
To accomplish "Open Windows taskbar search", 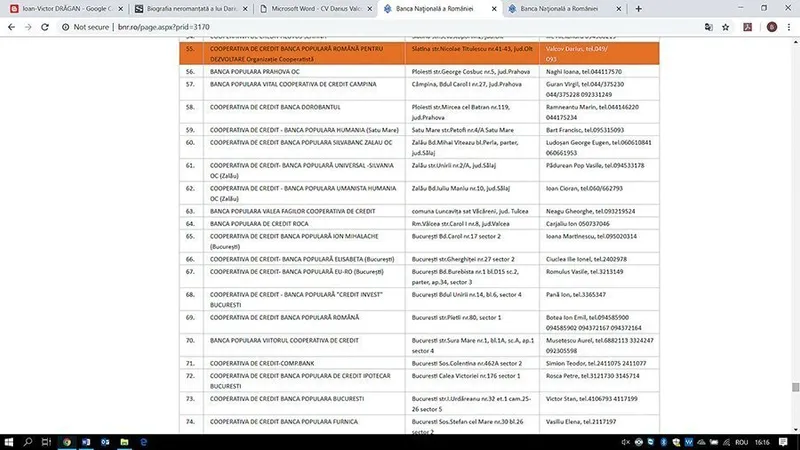I will point(28,442).
